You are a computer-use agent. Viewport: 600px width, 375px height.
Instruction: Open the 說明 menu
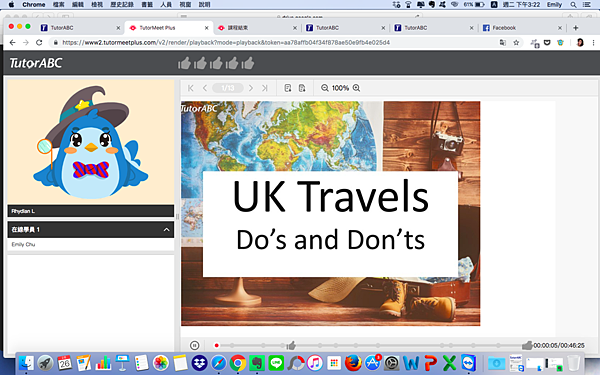click(204, 5)
